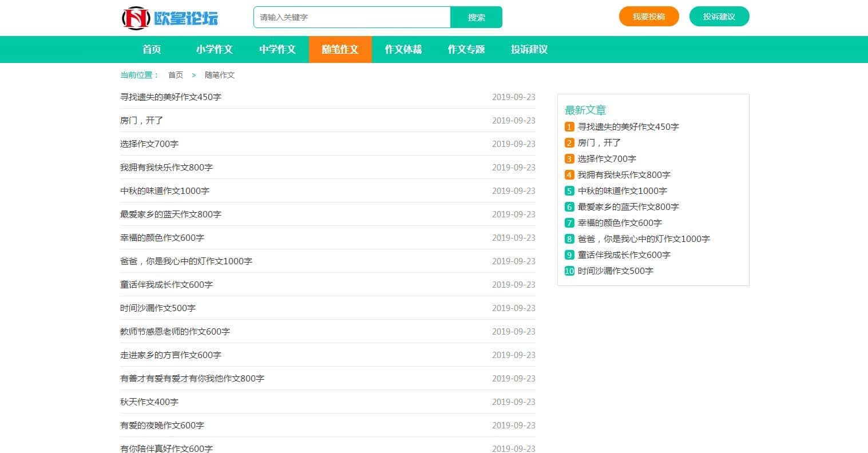This screenshot has height=453, width=868.
Task: Click the orange number 1 rank badge
Action: pos(569,127)
